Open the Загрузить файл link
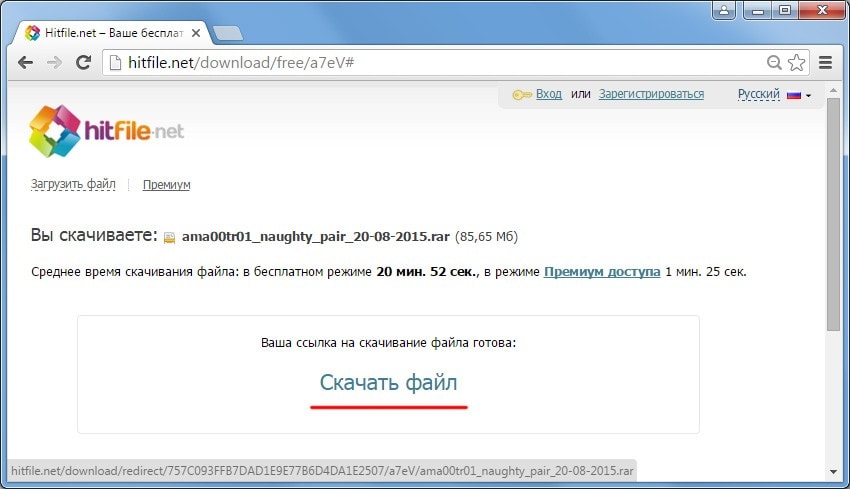This screenshot has width=850, height=489. pos(73,184)
